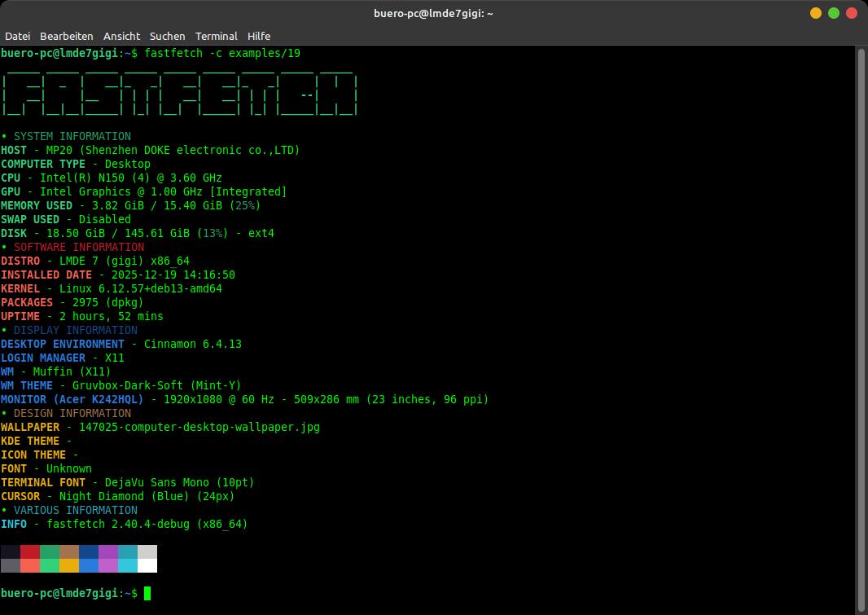
Task: Click the red swatch in the top palette row
Action: coord(30,551)
